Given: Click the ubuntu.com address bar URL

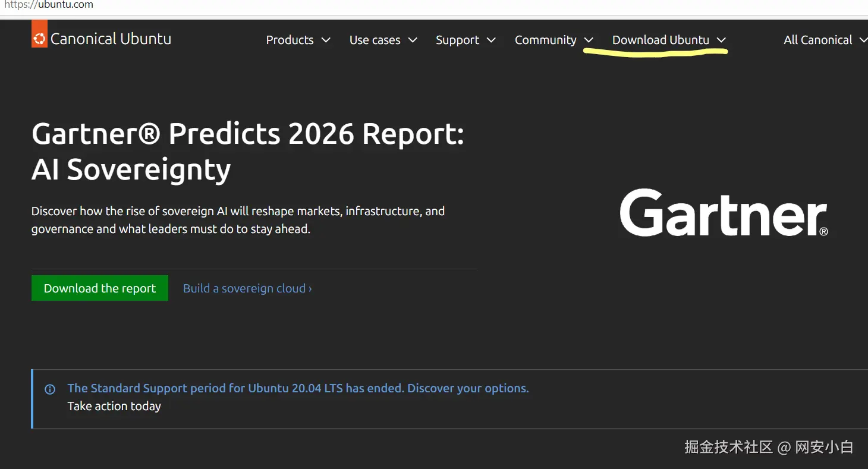Looking at the screenshot, I should point(49,5).
